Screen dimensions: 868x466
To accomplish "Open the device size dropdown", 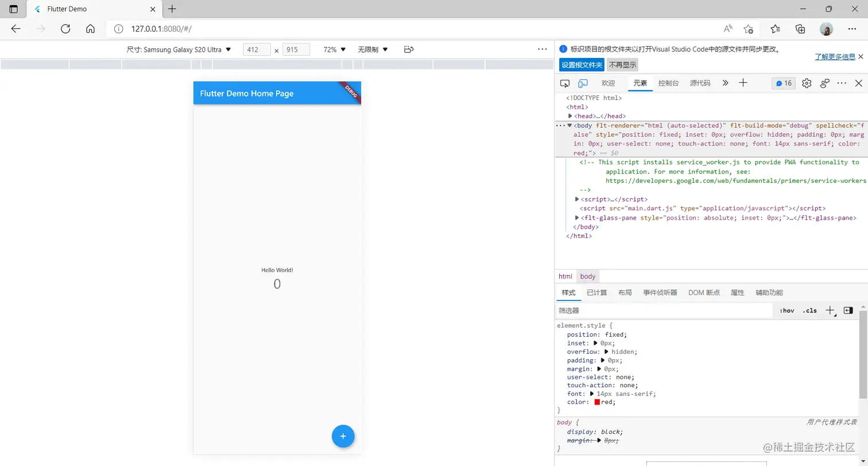I will click(179, 49).
